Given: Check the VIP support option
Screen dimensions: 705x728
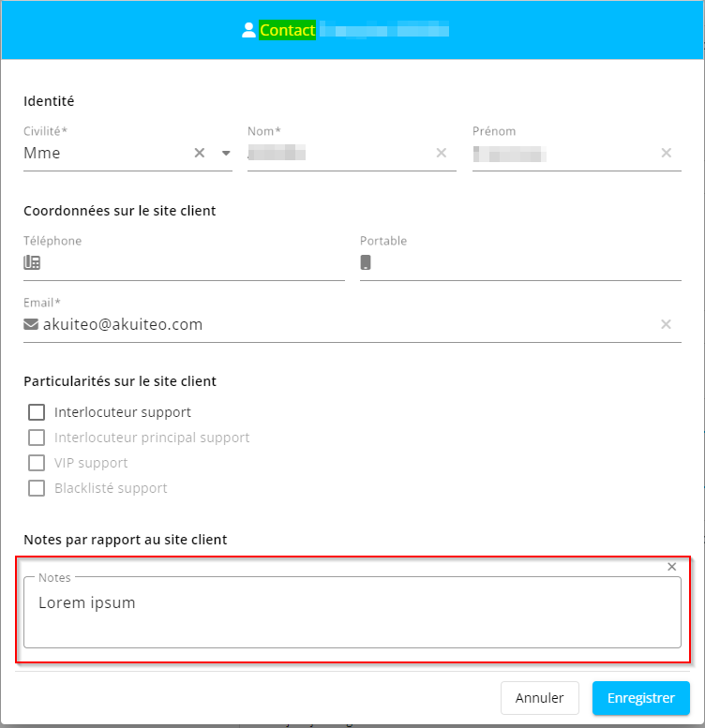Looking at the screenshot, I should [x=37, y=463].
